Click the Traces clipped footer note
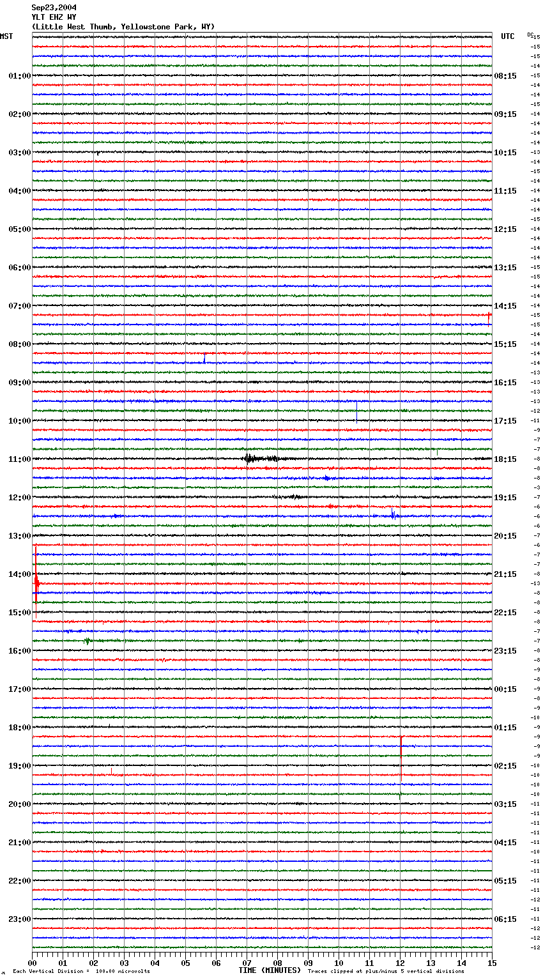Image resolution: width=543 pixels, height=980 pixels. tap(386, 972)
